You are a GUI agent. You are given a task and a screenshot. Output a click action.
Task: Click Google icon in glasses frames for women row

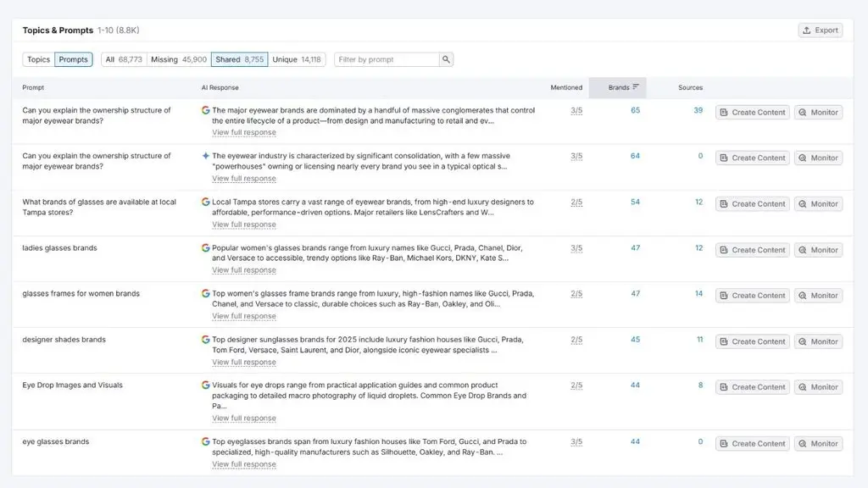pyautogui.click(x=205, y=294)
